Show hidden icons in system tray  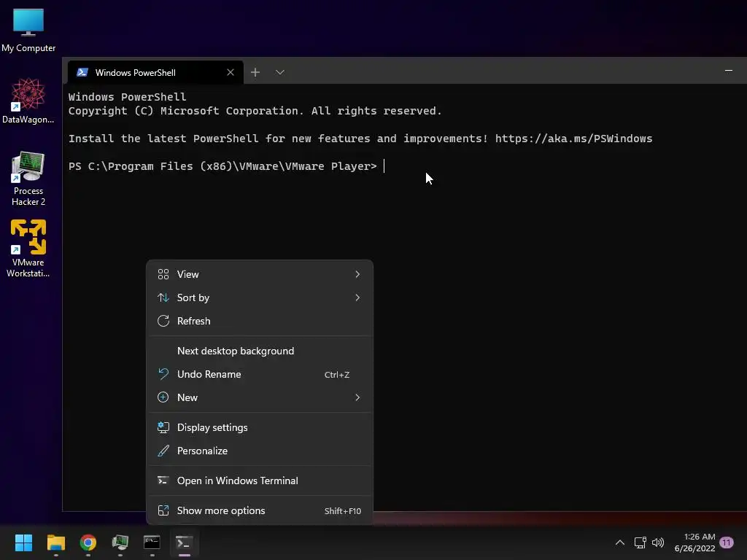click(620, 542)
